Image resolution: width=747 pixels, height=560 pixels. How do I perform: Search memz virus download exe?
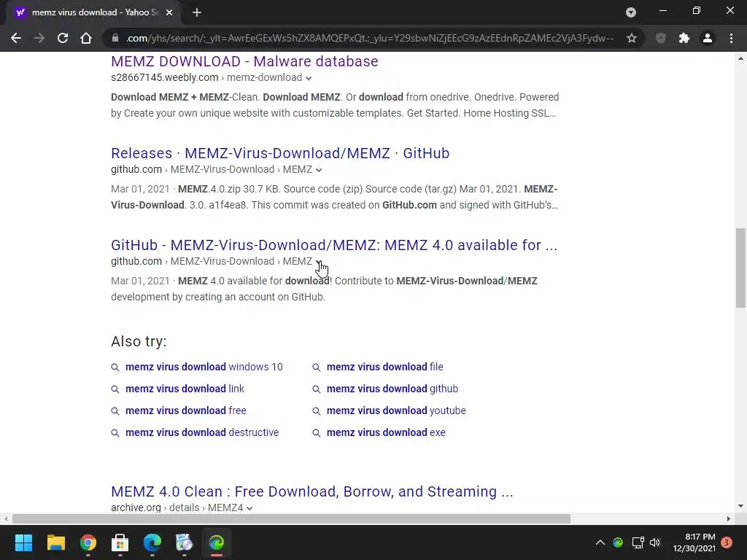pyautogui.click(x=386, y=432)
